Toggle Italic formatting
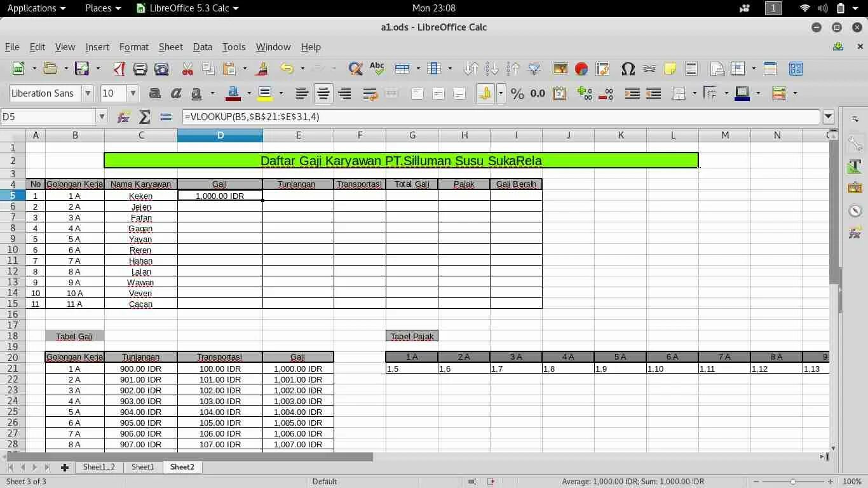This screenshot has width=868, height=488. coord(176,93)
